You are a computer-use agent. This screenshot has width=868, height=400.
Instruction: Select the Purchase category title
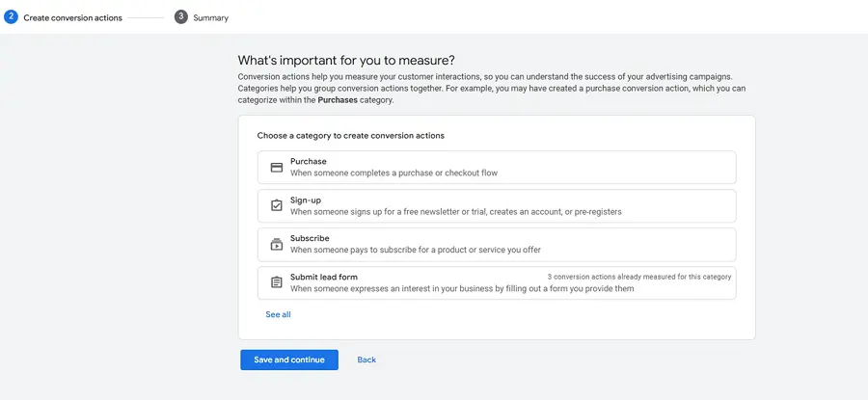pyautogui.click(x=309, y=162)
